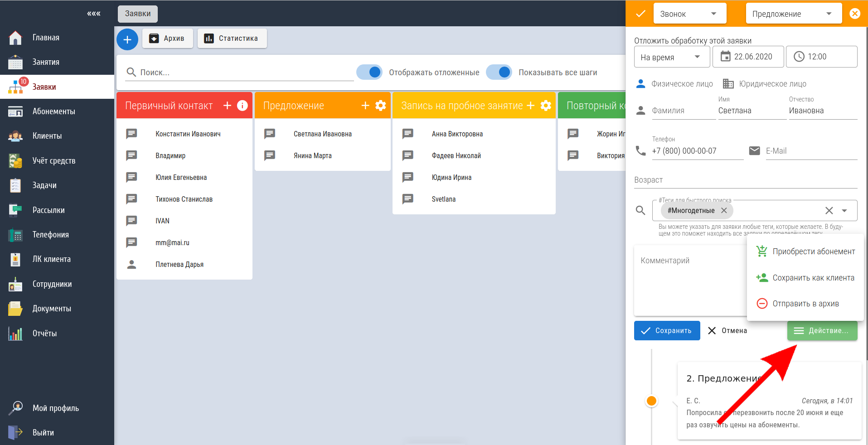
Task: Open the Сотрудники sidebar icon
Action: click(15, 284)
